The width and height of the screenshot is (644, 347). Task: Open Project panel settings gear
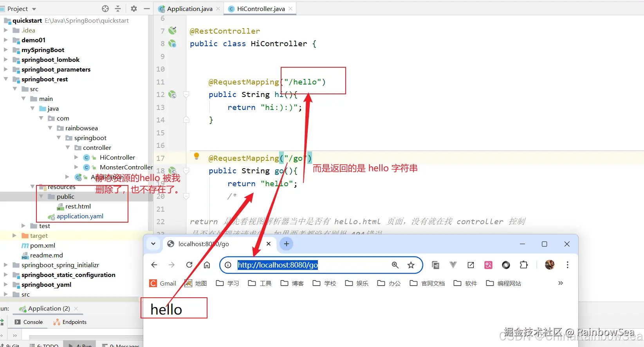134,9
